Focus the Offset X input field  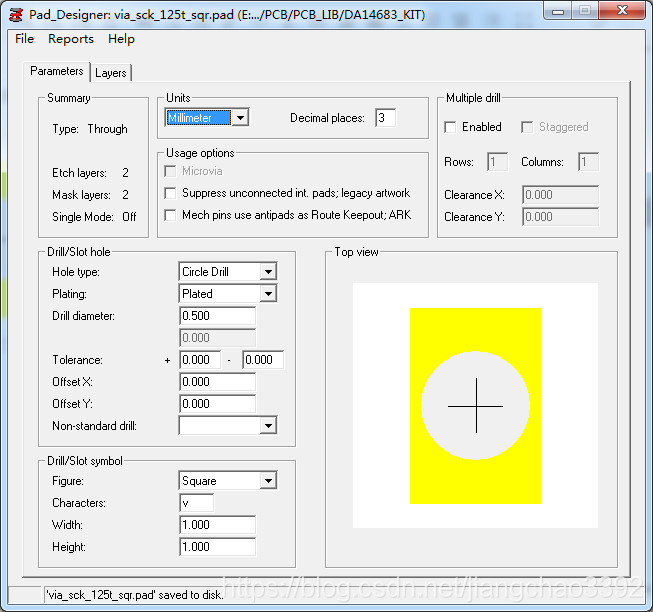[217, 382]
